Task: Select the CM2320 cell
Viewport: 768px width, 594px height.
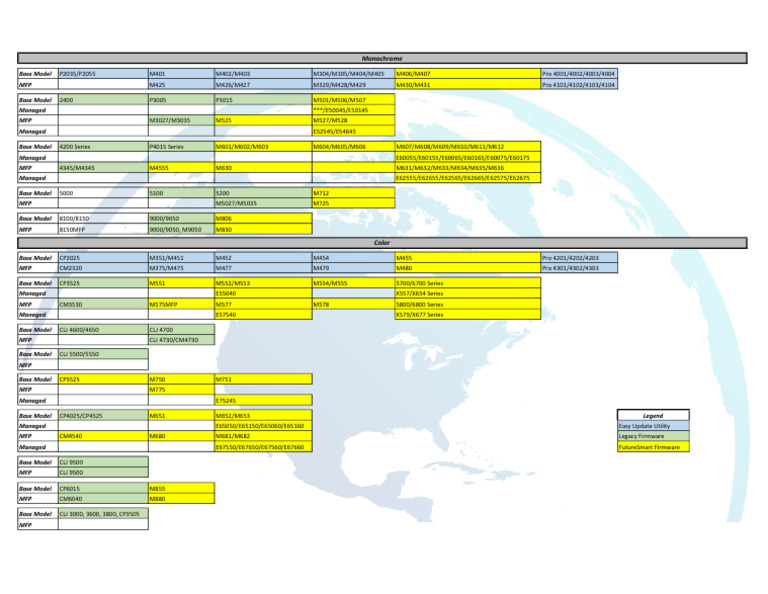Action: (x=103, y=268)
